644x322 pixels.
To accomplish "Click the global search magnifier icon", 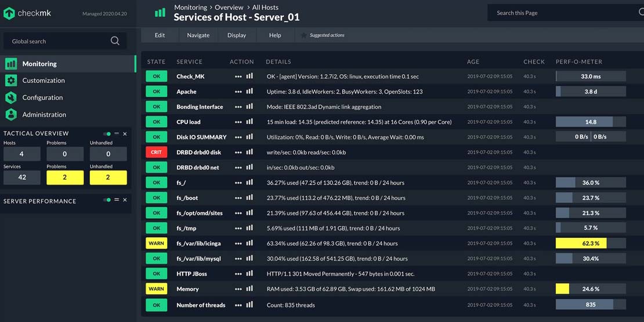I will tap(115, 41).
